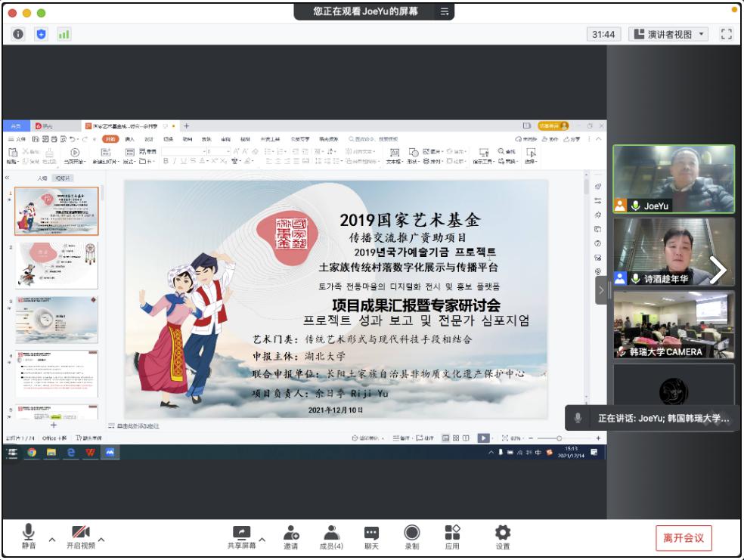The height and width of the screenshot is (560, 744).
Task: Expand video options arrow next to camera
Action: tap(101, 539)
